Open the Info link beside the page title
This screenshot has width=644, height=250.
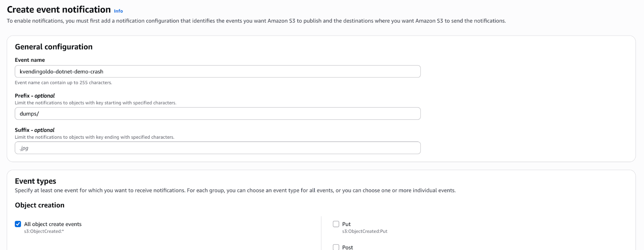118,11
